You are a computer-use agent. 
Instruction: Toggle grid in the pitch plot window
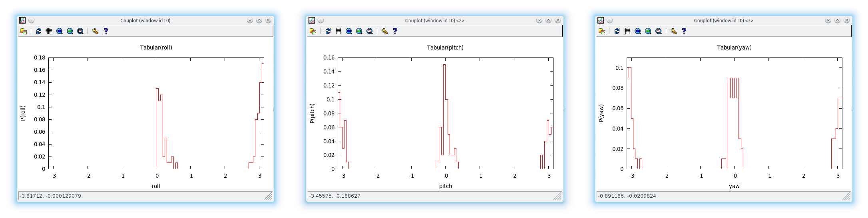tap(338, 31)
